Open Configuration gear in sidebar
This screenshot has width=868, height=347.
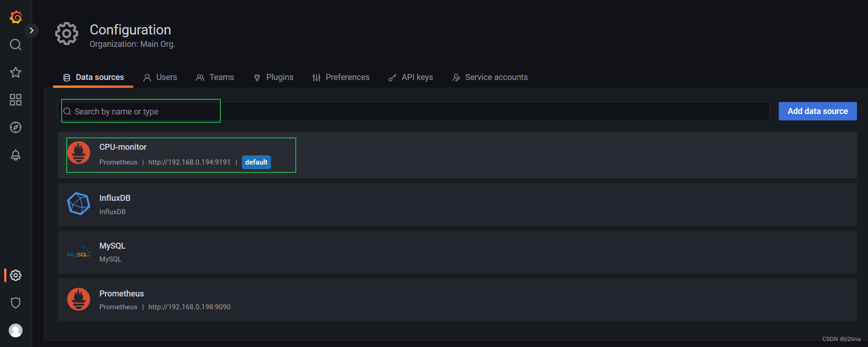16,275
